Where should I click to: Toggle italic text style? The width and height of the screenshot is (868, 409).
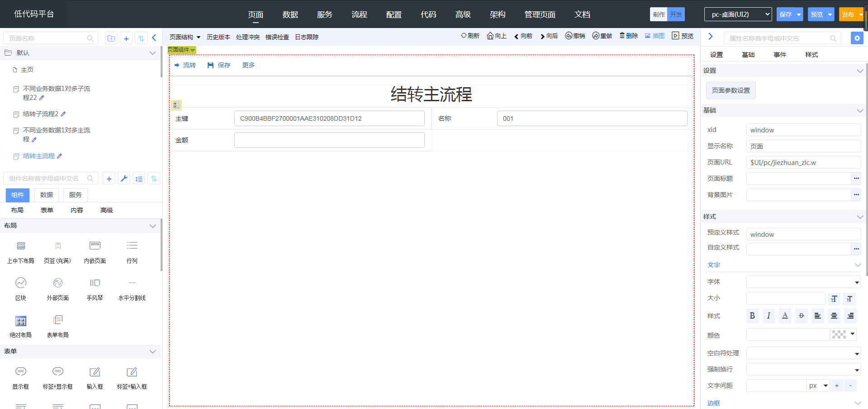point(768,316)
